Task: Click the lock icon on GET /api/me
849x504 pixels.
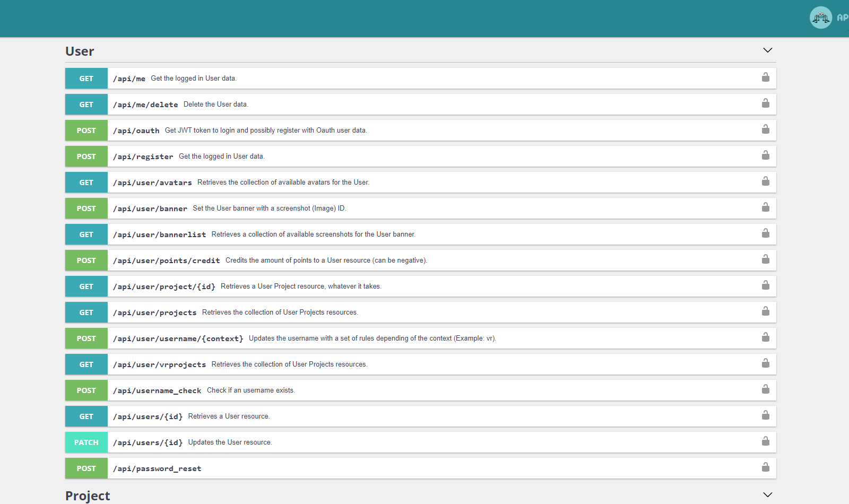Action: click(x=765, y=77)
